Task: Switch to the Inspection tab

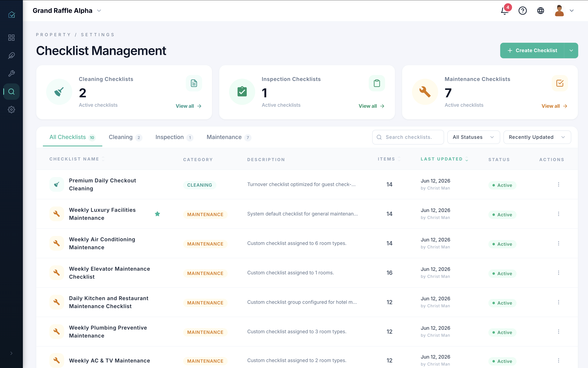Action: (x=174, y=137)
